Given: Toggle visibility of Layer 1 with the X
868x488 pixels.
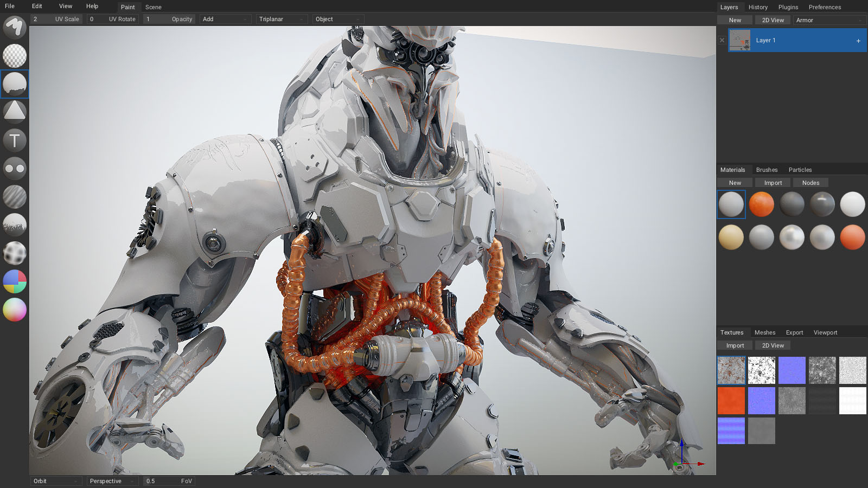Looking at the screenshot, I should (722, 40).
